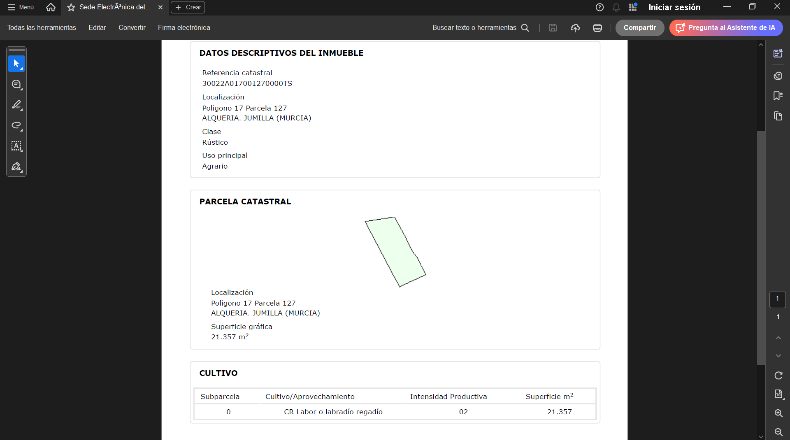
Task: Go to Acrobat Home icon
Action: [x=50, y=7]
